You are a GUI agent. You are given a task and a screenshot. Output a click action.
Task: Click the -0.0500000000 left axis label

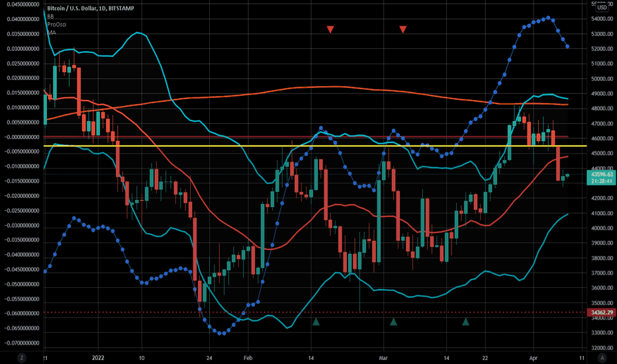point(22,284)
